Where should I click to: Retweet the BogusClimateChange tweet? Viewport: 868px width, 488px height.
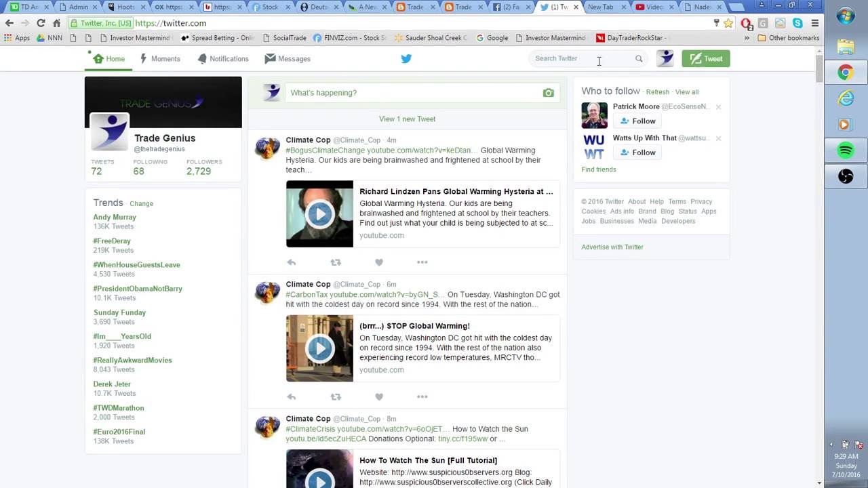click(335, 262)
